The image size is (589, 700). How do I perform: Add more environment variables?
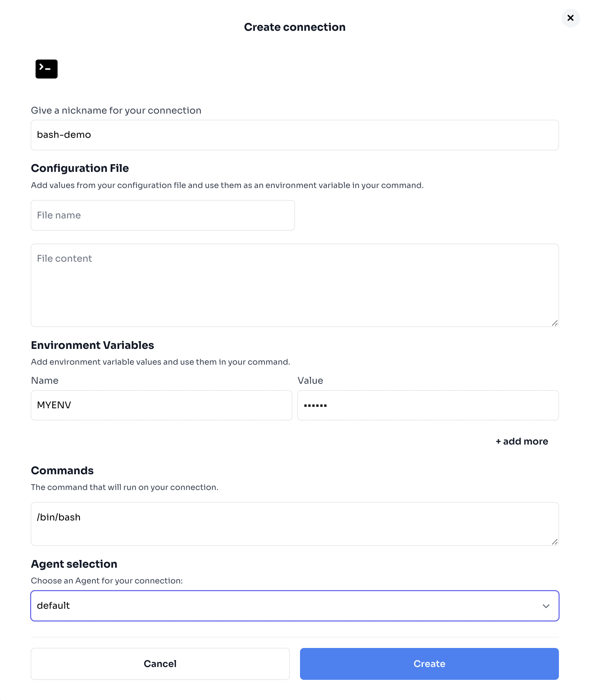(x=522, y=441)
